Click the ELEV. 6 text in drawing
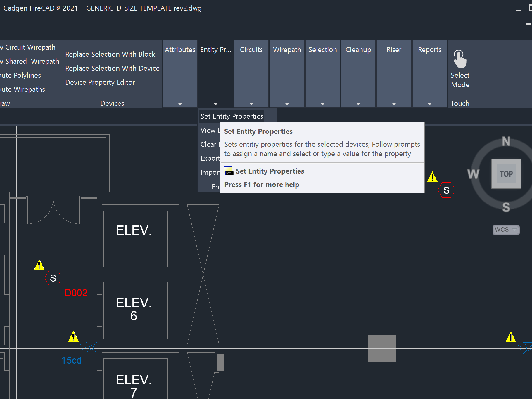This screenshot has height=399, width=532. coord(134,309)
